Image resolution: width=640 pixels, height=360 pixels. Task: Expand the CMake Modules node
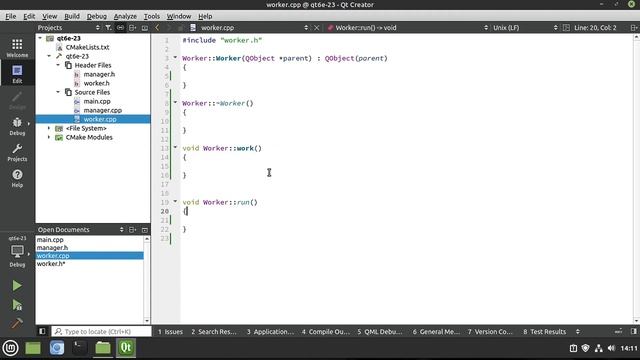(49, 137)
